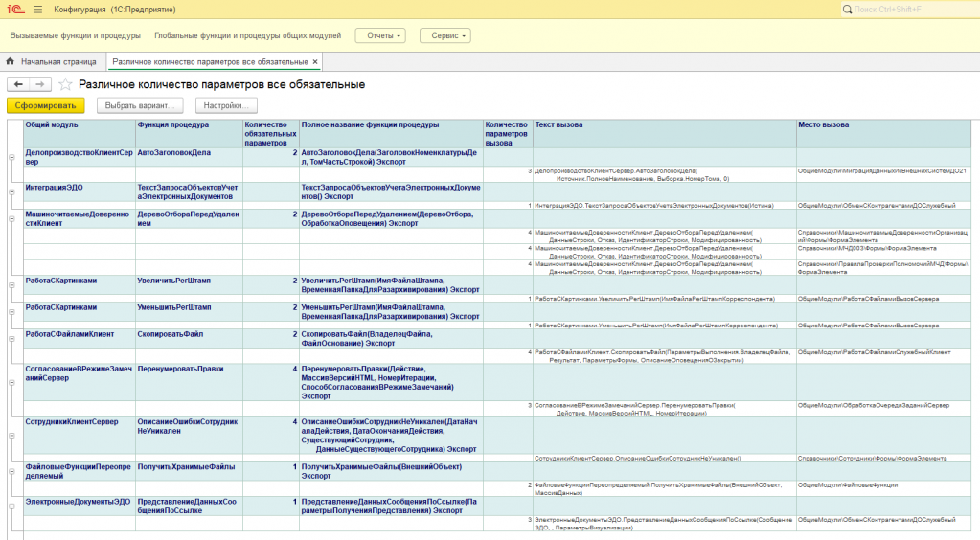Image resolution: width=980 pixels, height=540 pixels.
Task: Go forward with the right arrow
Action: 39,84
